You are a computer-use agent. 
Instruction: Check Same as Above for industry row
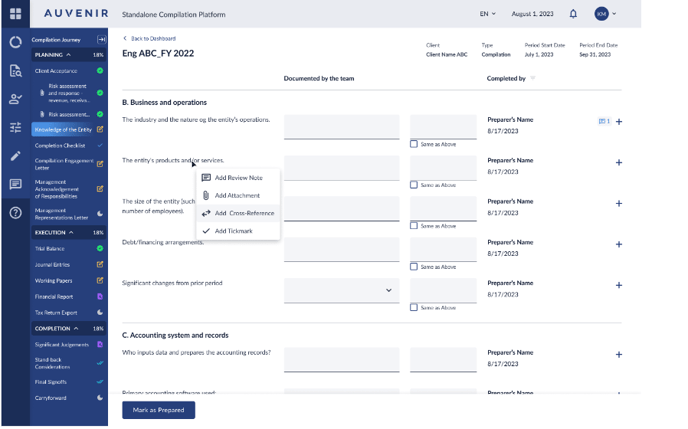[x=414, y=144]
